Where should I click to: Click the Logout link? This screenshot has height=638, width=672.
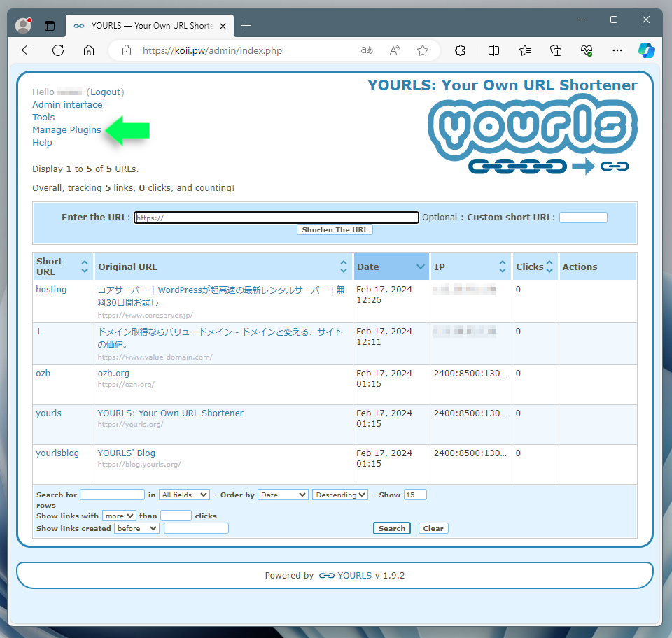click(106, 92)
